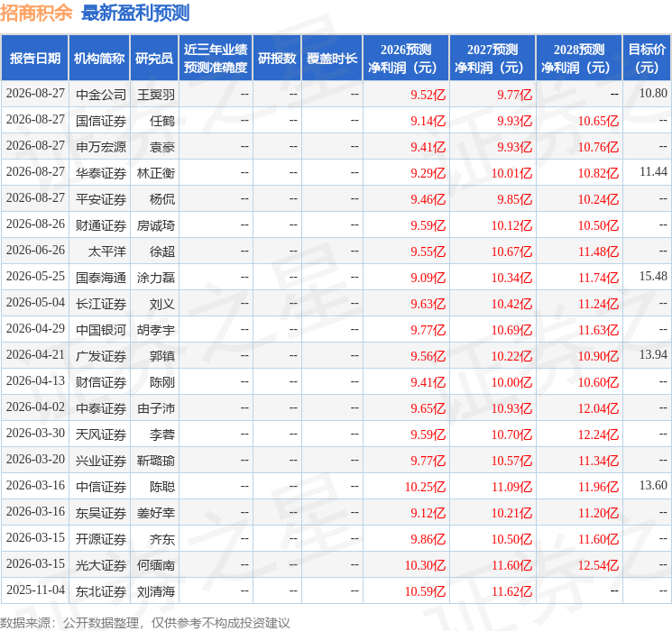The height and width of the screenshot is (631, 672).
Task: Select the 中金公司 institution cell
Action: pos(101,95)
